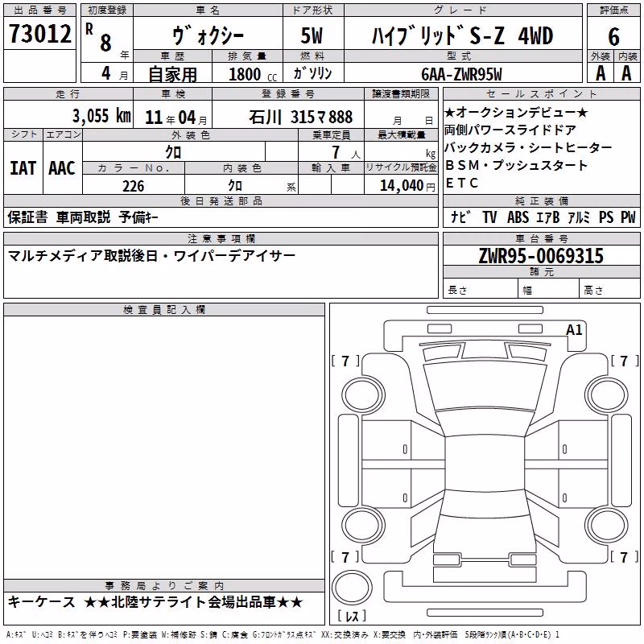Click the A1 damage mark on diagram
The width and height of the screenshot is (644, 644).
574,329
